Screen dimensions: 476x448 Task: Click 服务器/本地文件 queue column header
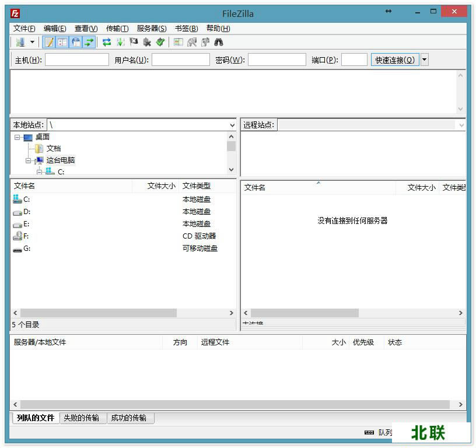coord(86,342)
